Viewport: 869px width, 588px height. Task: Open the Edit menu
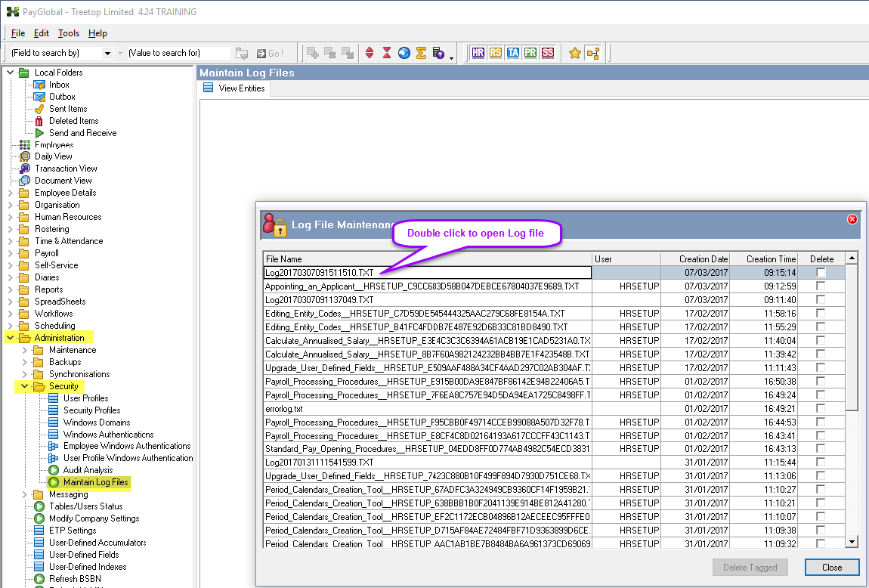[41, 33]
